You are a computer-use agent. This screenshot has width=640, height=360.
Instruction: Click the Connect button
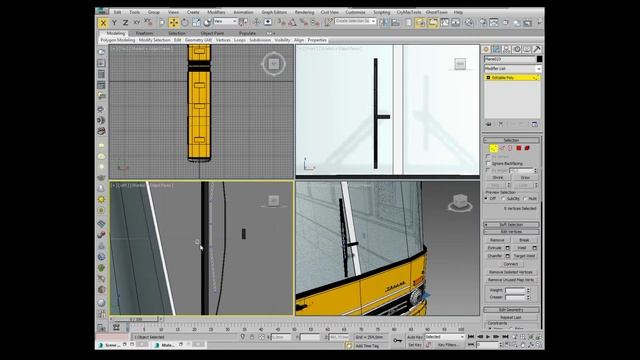tap(511, 264)
